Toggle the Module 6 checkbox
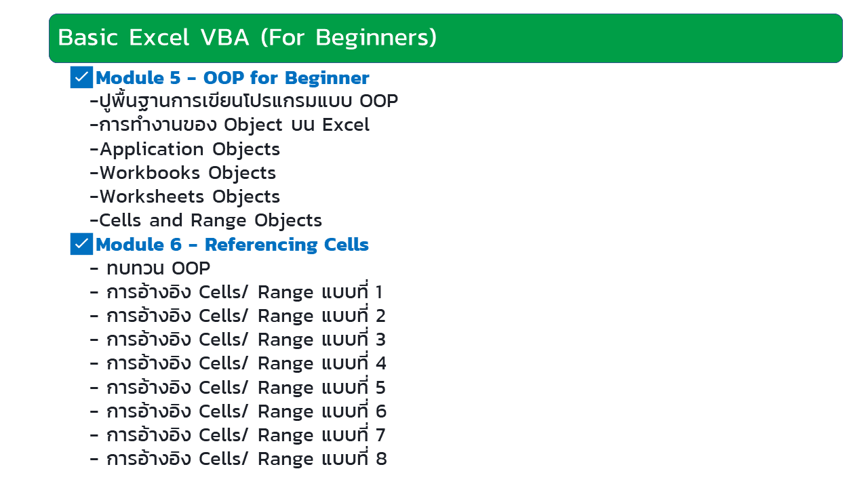Screen dimensions: 868x488 81,244
